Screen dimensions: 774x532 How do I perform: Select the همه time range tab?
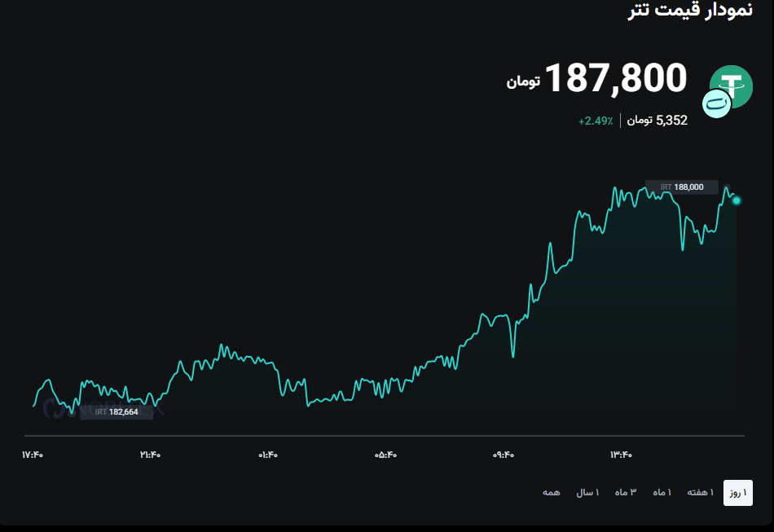coord(552,493)
